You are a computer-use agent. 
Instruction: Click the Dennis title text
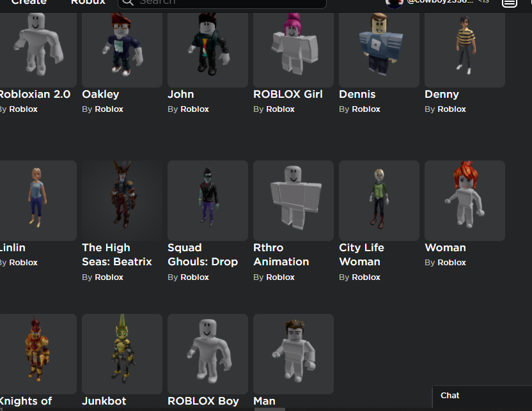point(357,94)
